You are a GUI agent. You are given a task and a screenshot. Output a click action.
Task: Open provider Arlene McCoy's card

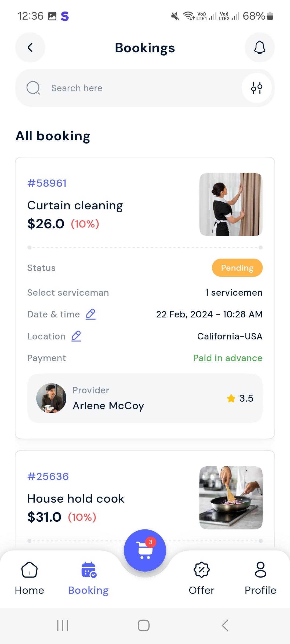(145, 398)
